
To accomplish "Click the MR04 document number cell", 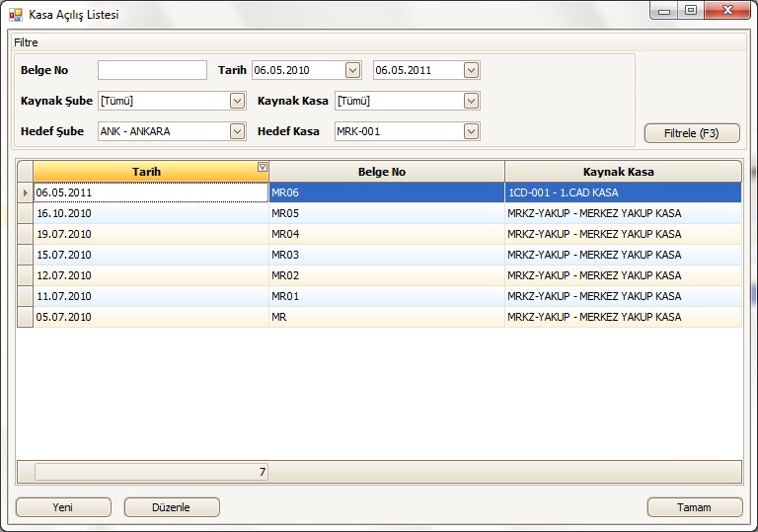I will click(387, 234).
